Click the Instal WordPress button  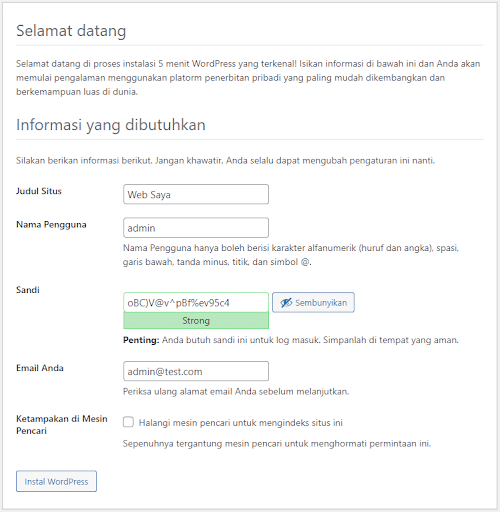(x=56, y=481)
